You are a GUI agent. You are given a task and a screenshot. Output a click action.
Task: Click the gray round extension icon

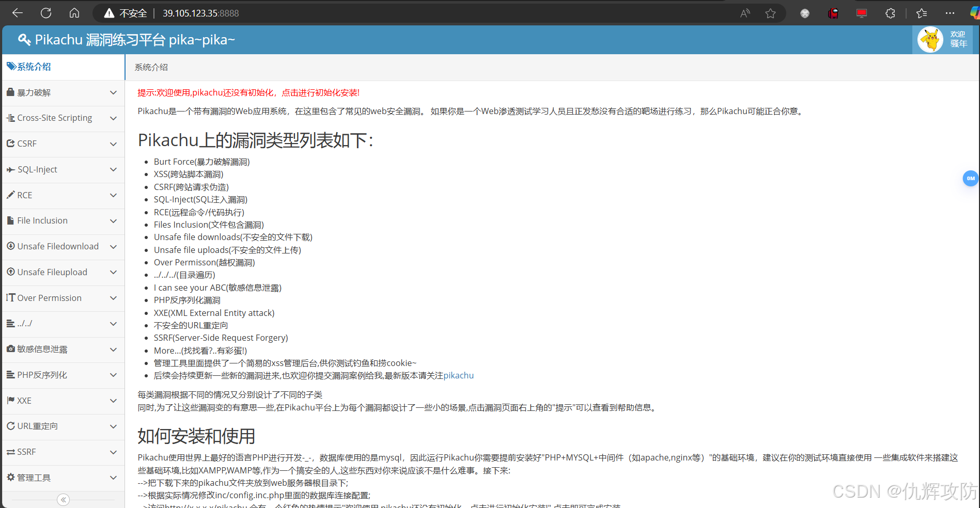[805, 13]
